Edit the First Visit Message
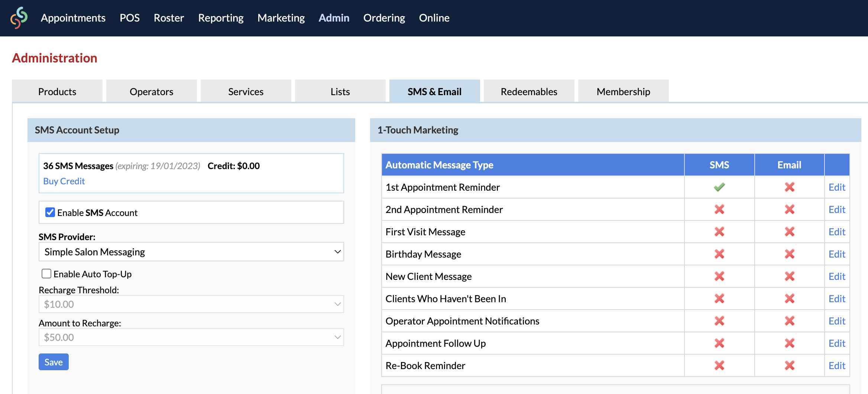Image resolution: width=868 pixels, height=394 pixels. point(837,232)
